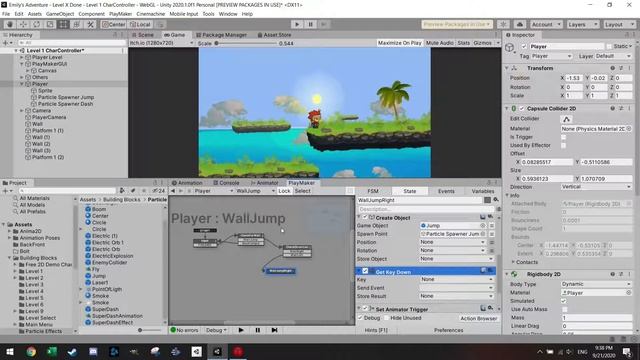Open Layers dropdown in top toolbar

click(x=582, y=24)
